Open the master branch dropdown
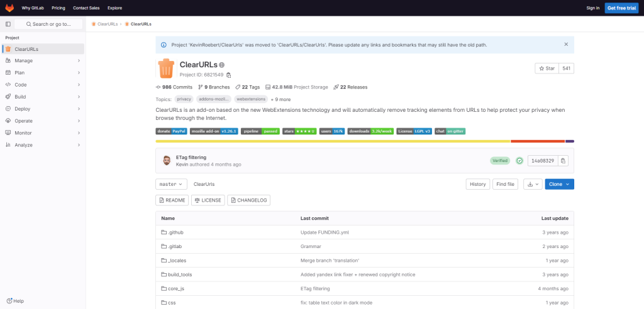Screen dimensions: 644x309 tap(171, 184)
